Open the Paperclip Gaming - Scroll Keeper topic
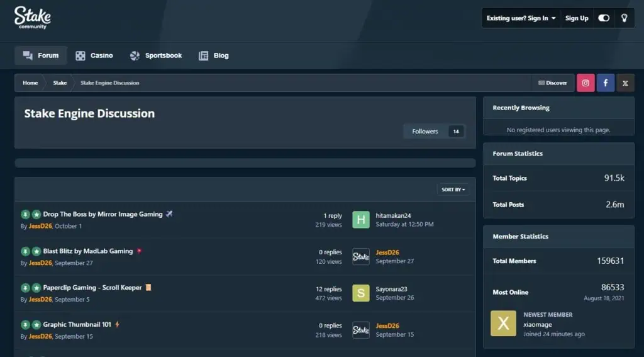644x357 pixels. click(92, 288)
